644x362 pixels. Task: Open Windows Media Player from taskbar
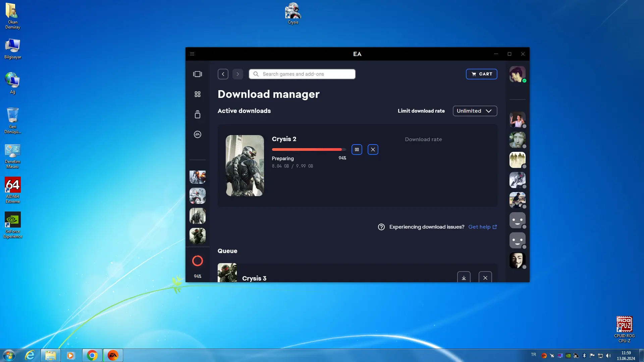pyautogui.click(x=71, y=355)
